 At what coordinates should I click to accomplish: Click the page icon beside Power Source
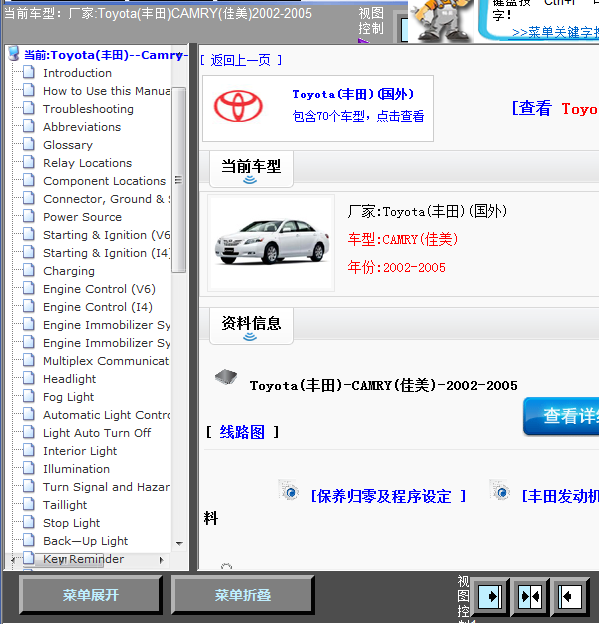(x=29, y=216)
